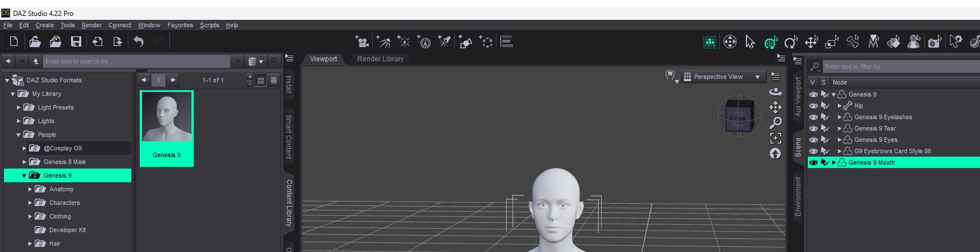Select the Spot Render camera tool
The image size is (980, 252).
click(x=934, y=41)
